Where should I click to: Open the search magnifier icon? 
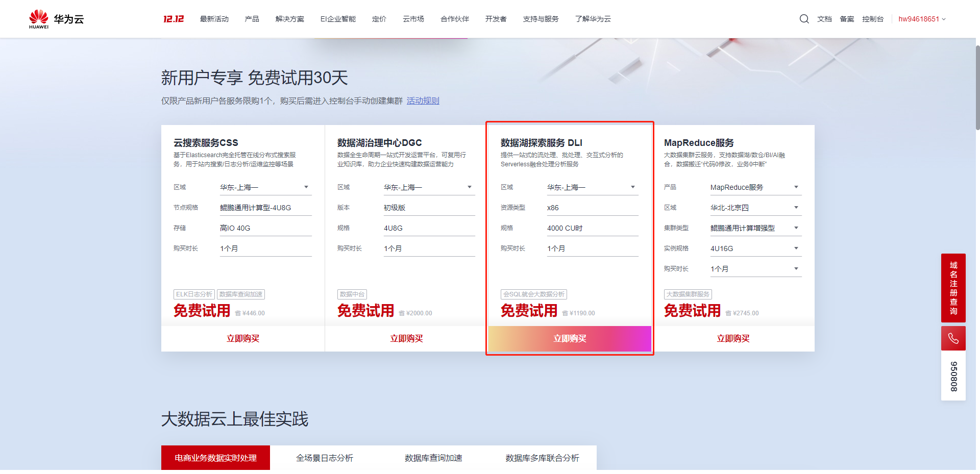(804, 19)
